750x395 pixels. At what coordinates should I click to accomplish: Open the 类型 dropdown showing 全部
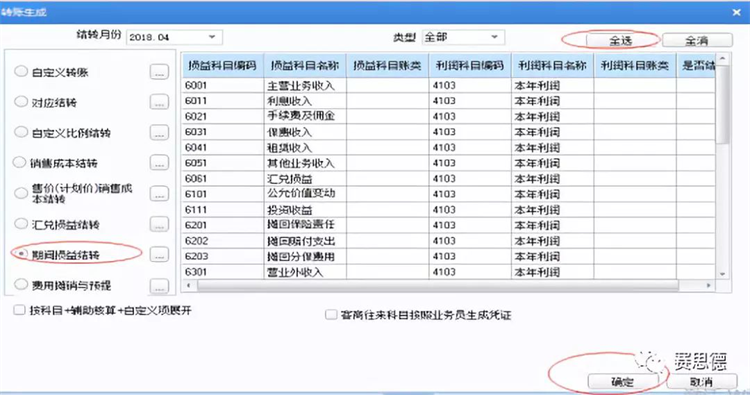click(x=463, y=37)
